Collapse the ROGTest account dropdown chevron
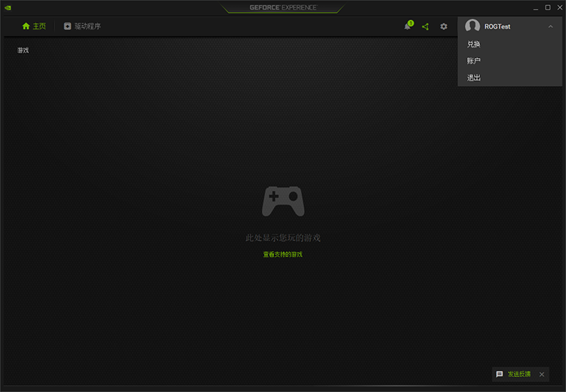This screenshot has width=566, height=392. point(550,26)
